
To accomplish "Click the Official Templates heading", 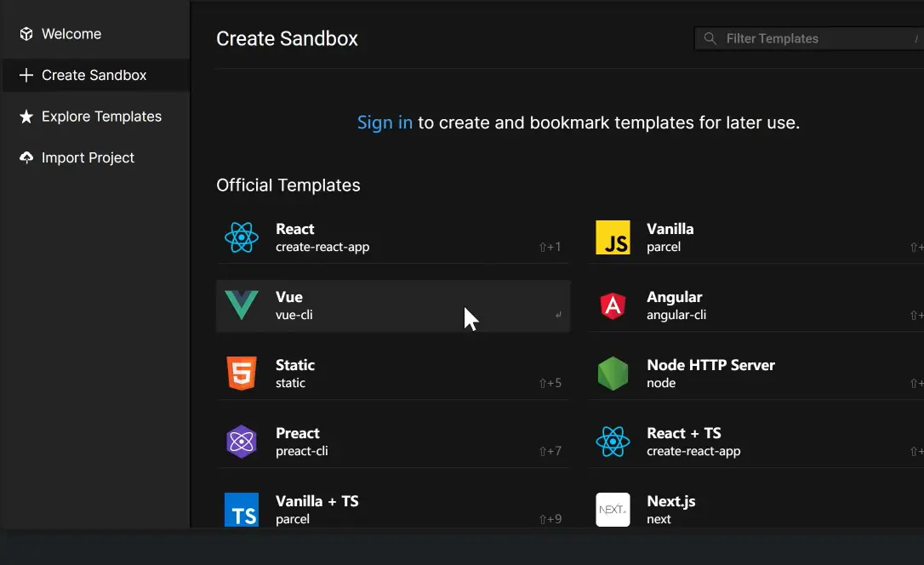I will [x=288, y=185].
